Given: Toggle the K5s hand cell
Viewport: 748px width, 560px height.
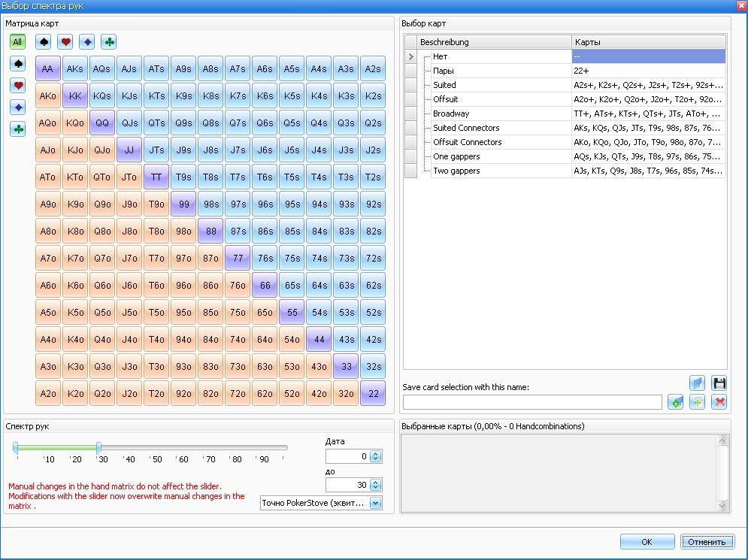Looking at the screenshot, I should [292, 96].
